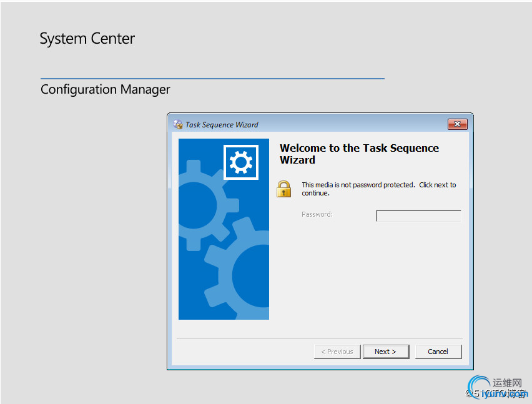The height and width of the screenshot is (404, 532).
Task: Click the 'Password:' label
Action: (x=317, y=214)
